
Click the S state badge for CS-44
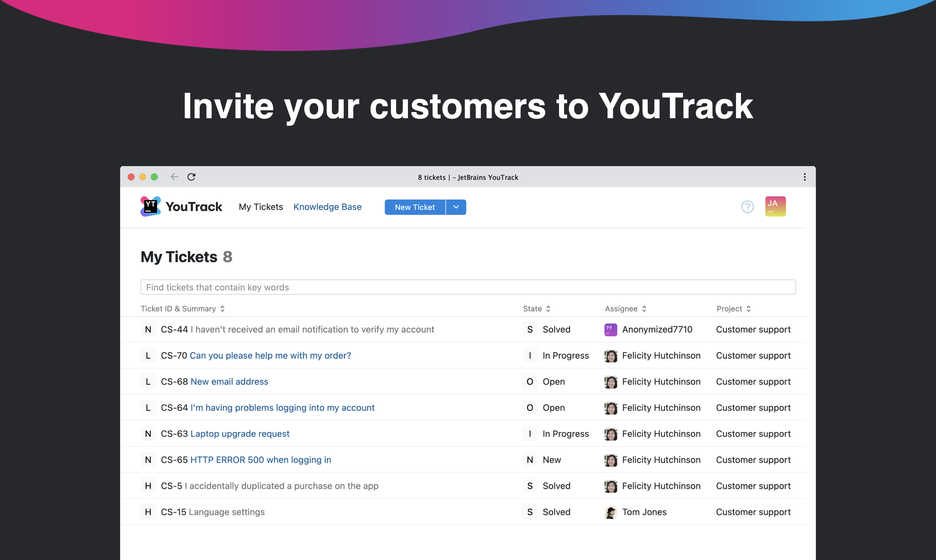(530, 329)
